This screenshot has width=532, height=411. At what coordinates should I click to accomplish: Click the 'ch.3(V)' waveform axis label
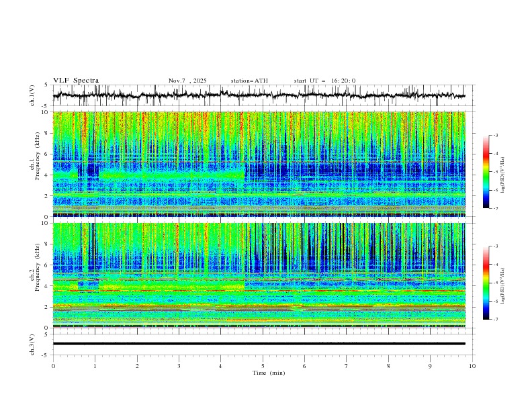(x=32, y=345)
